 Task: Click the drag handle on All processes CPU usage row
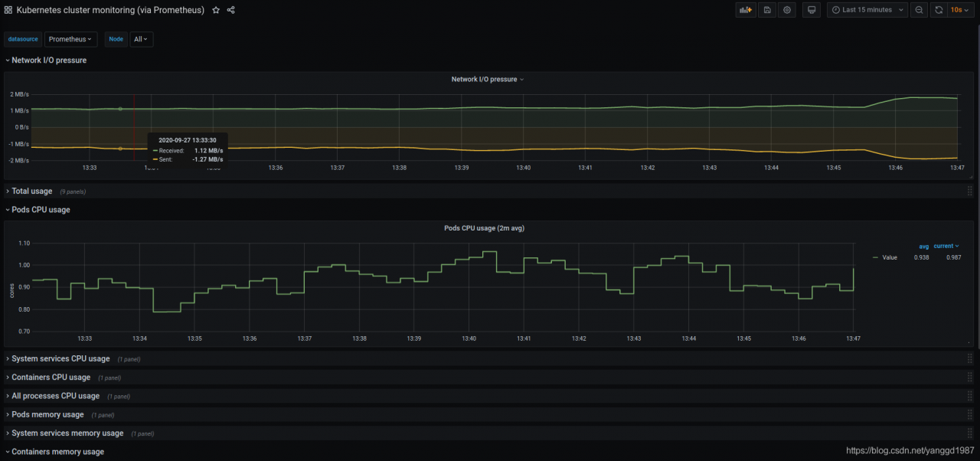click(x=969, y=396)
